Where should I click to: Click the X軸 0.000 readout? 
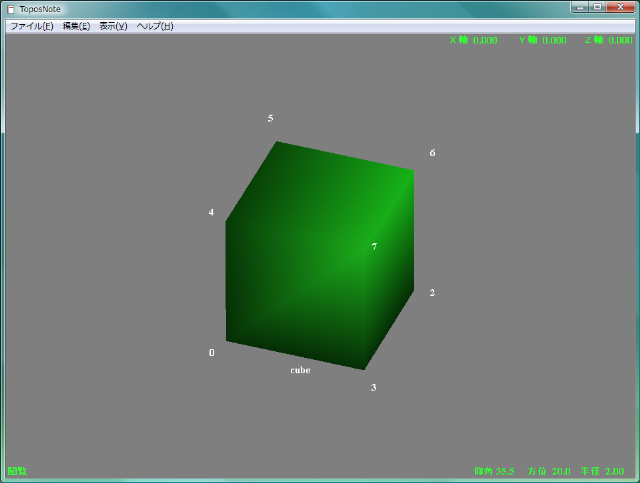tap(473, 40)
